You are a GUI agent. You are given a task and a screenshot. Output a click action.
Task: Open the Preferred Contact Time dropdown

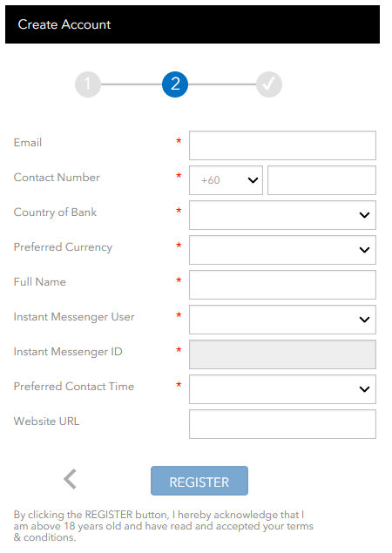(x=282, y=389)
